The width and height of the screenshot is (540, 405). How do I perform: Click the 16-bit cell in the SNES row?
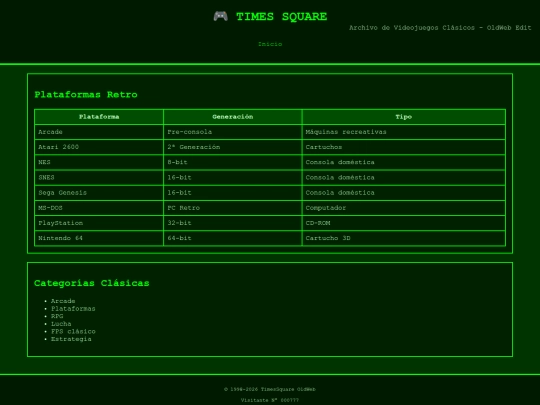pyautogui.click(x=232, y=177)
